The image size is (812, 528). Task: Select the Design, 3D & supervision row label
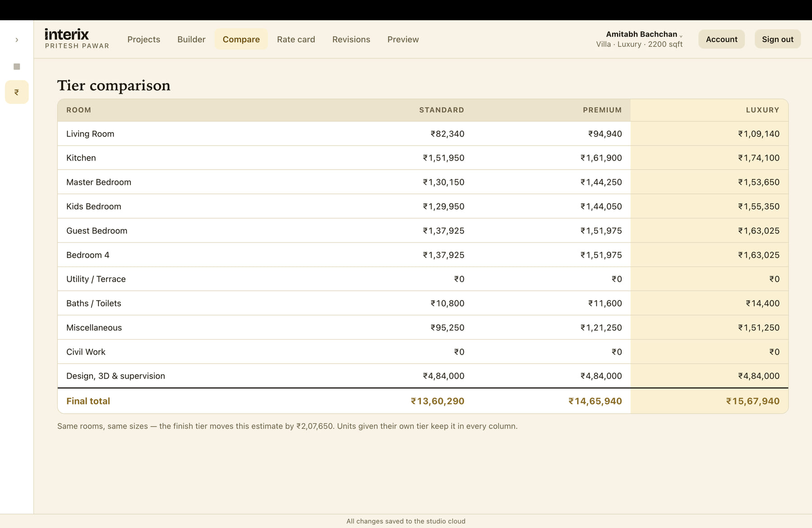[x=115, y=376]
